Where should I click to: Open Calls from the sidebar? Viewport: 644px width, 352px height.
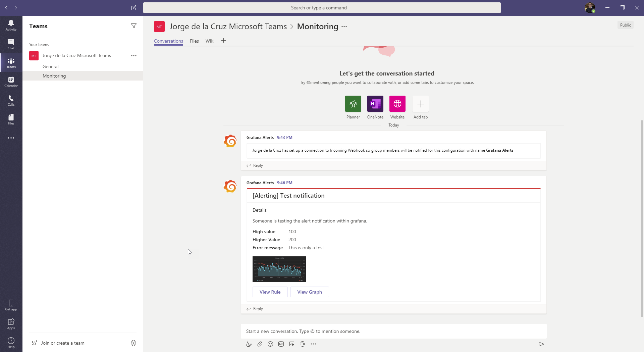click(11, 100)
